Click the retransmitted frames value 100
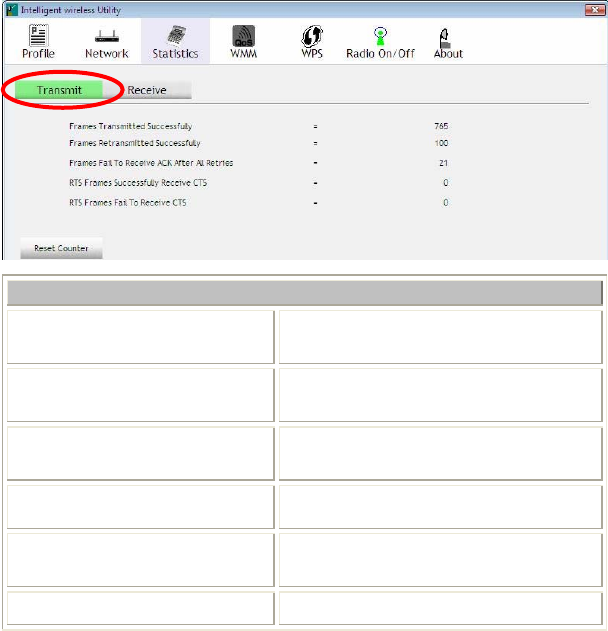The width and height of the screenshot is (608, 631). 441,143
